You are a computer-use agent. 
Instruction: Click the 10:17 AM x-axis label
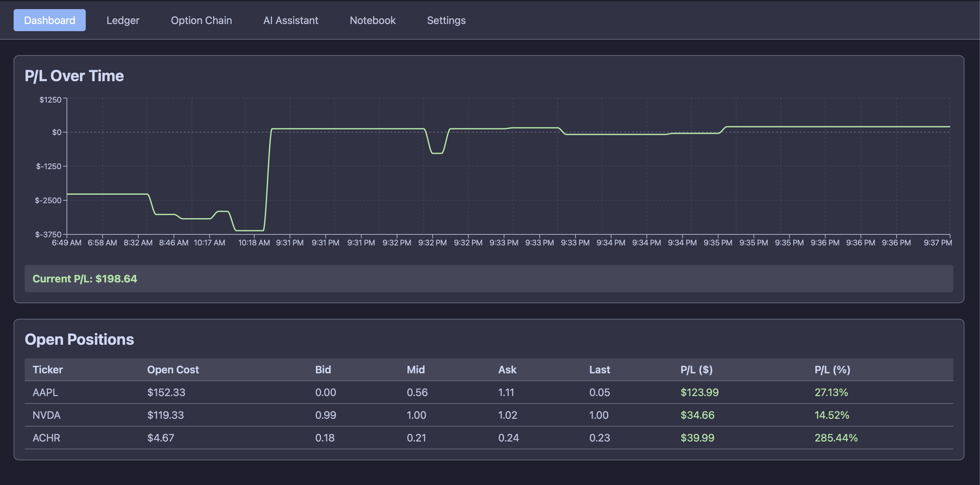[209, 243]
